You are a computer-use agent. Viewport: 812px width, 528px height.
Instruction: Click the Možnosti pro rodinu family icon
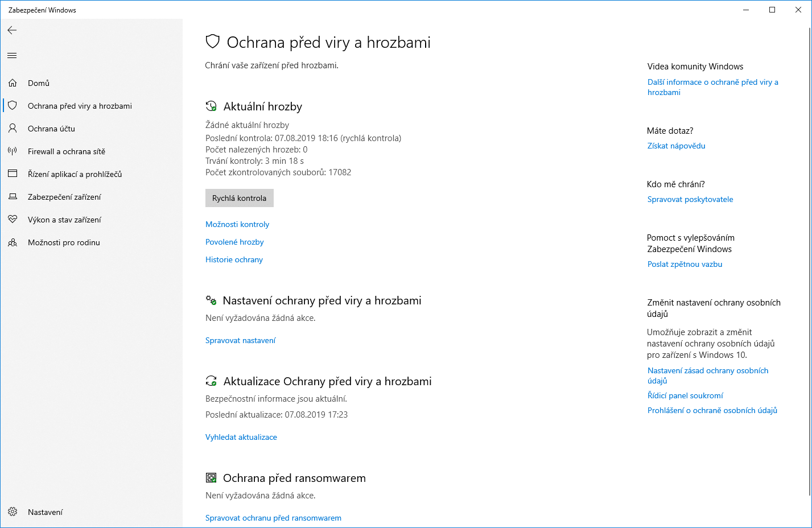[13, 242]
